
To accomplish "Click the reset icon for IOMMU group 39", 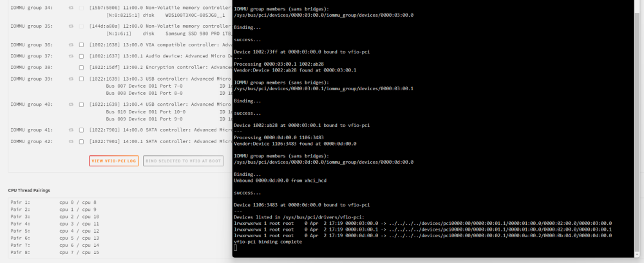I will pos(71,79).
